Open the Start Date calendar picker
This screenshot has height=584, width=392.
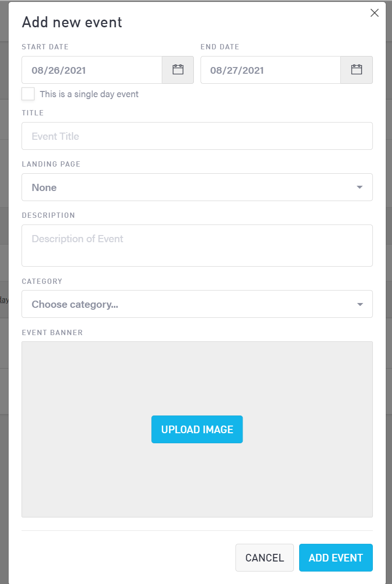pyautogui.click(x=178, y=70)
